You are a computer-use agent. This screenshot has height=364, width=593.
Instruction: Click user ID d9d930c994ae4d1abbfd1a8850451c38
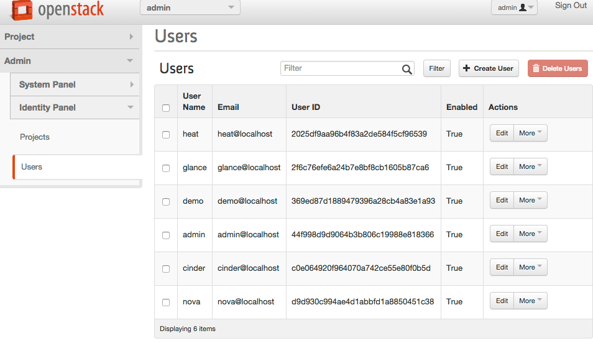[x=362, y=302]
